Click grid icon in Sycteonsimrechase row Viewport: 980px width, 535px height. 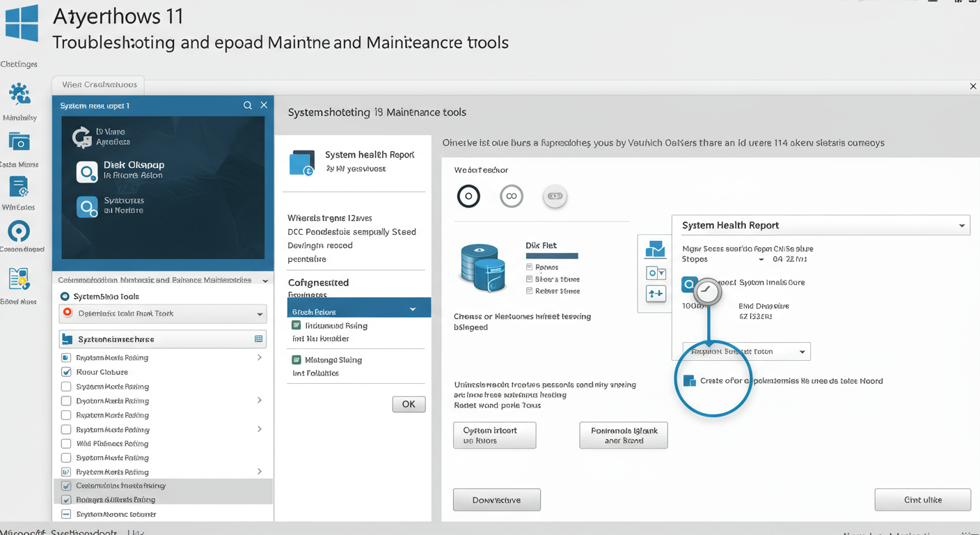tap(259, 339)
